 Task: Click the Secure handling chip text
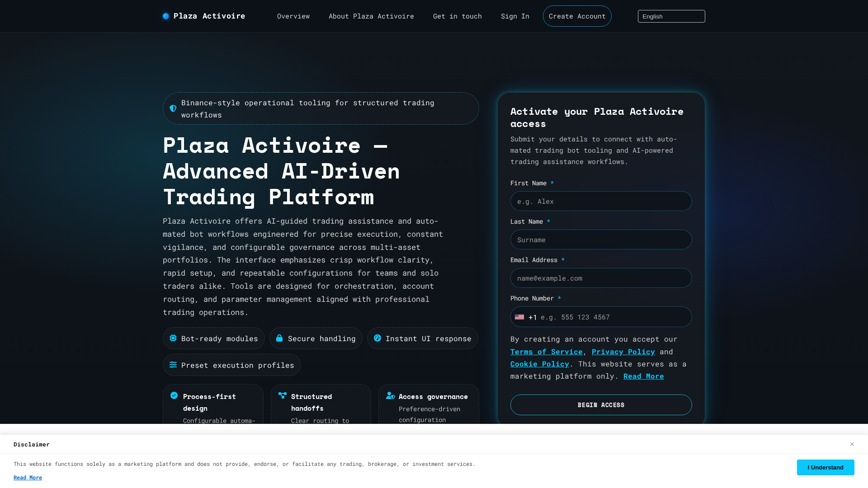pyautogui.click(x=321, y=338)
